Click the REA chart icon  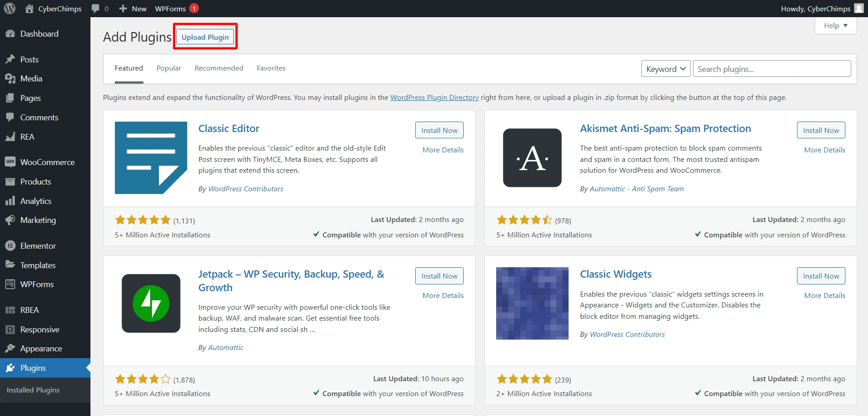pos(10,137)
